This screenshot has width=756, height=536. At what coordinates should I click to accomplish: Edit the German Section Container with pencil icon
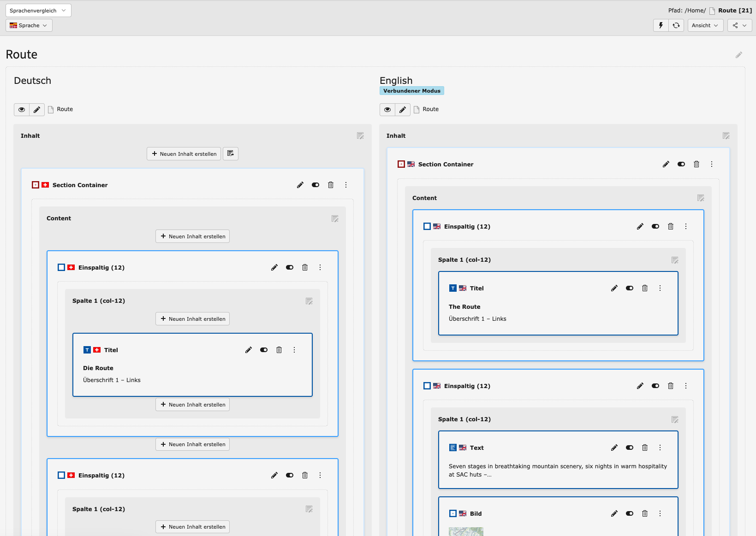click(x=300, y=185)
